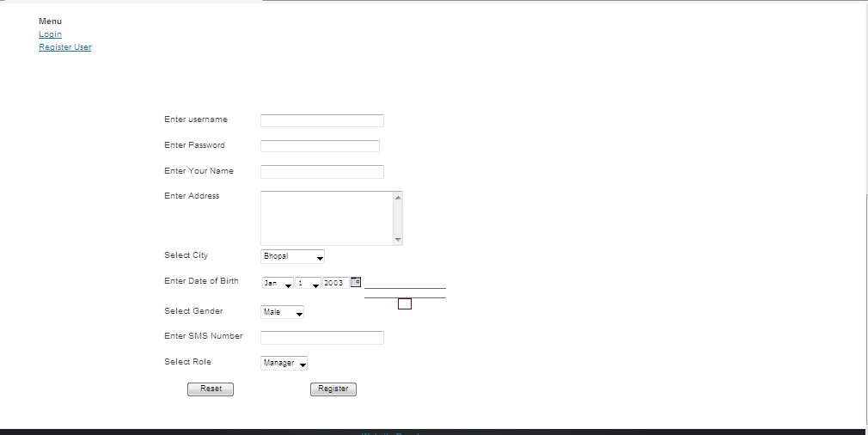868x435 pixels.
Task: Click the Menu heading text
Action: coord(51,21)
